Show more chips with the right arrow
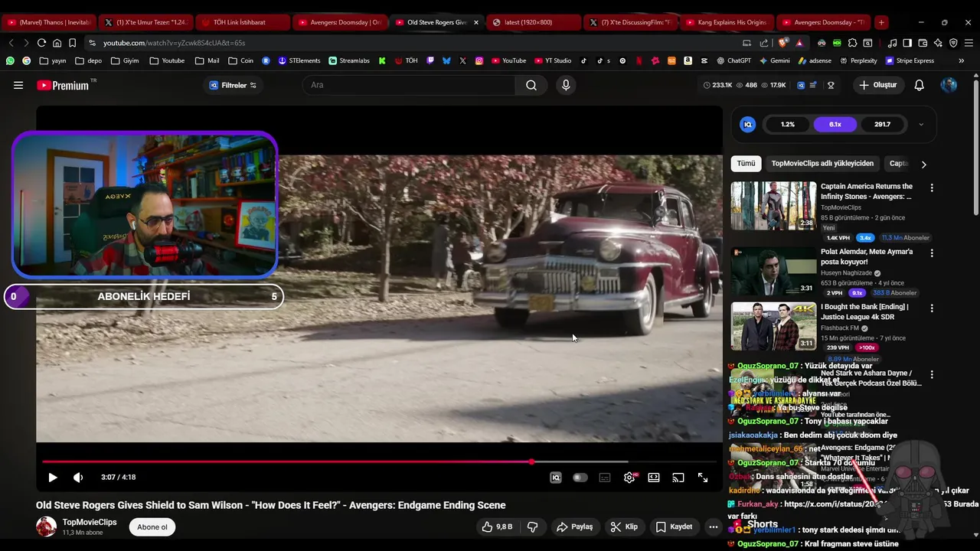This screenshot has height=551, width=980. [923, 164]
